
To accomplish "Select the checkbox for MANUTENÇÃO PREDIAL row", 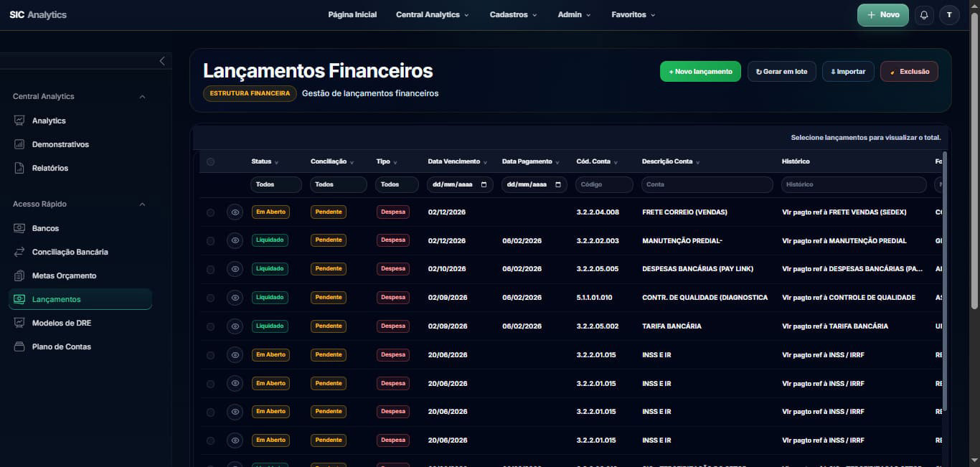I will 210,241.
